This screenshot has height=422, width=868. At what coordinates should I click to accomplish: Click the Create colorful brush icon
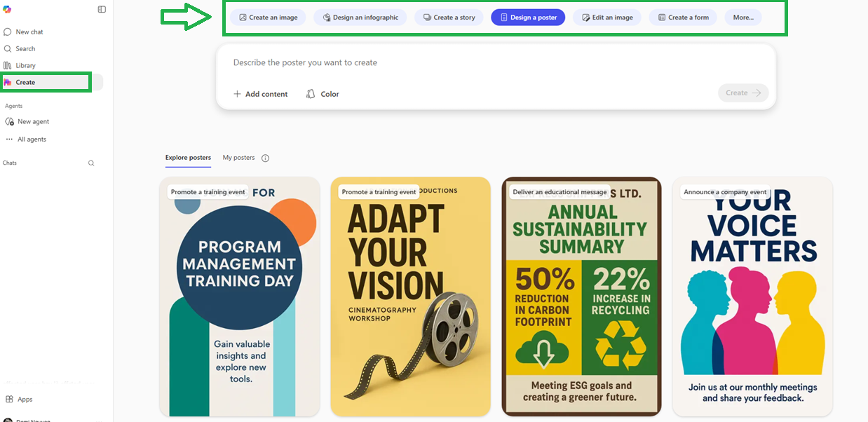click(8, 82)
